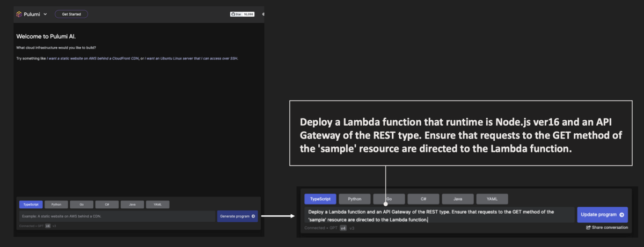Image resolution: width=644 pixels, height=247 pixels.
Task: Click the static website CloudFront CDN suggestion link
Action: (x=92, y=58)
